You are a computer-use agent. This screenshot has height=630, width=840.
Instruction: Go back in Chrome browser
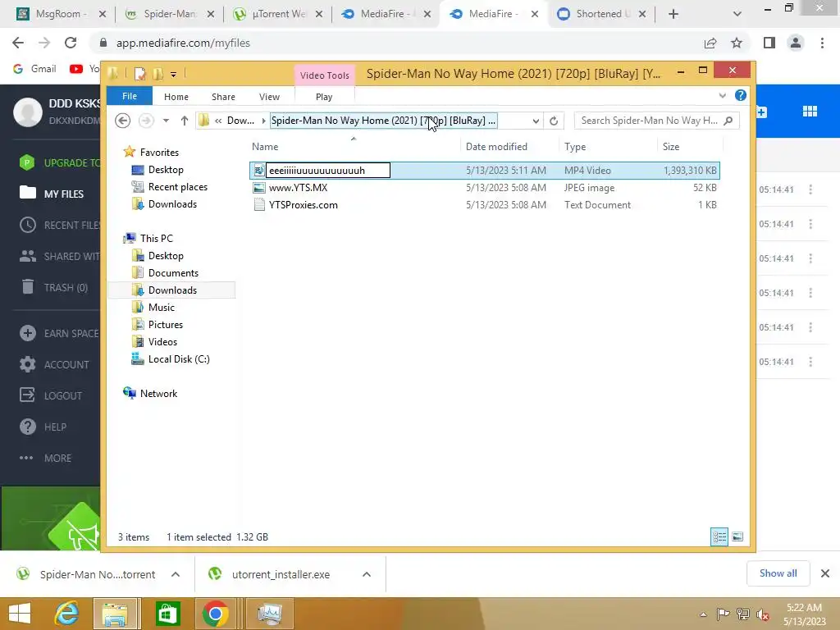[x=18, y=43]
